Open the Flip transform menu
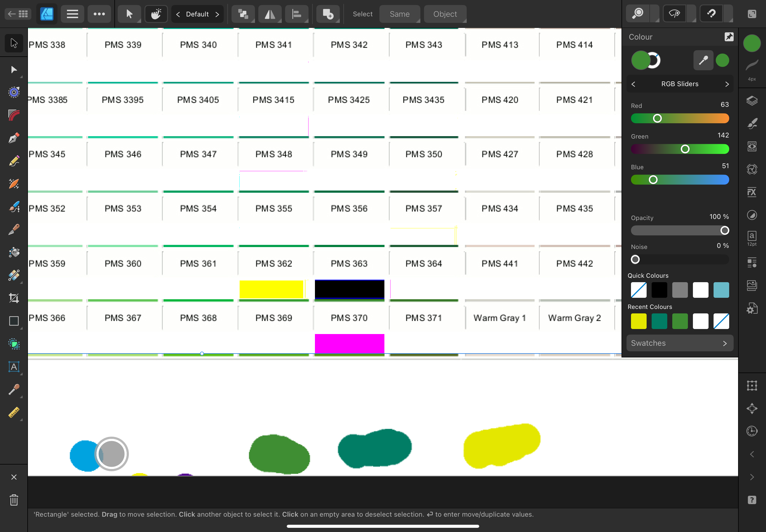Image resolution: width=766 pixels, height=532 pixels. click(270, 14)
